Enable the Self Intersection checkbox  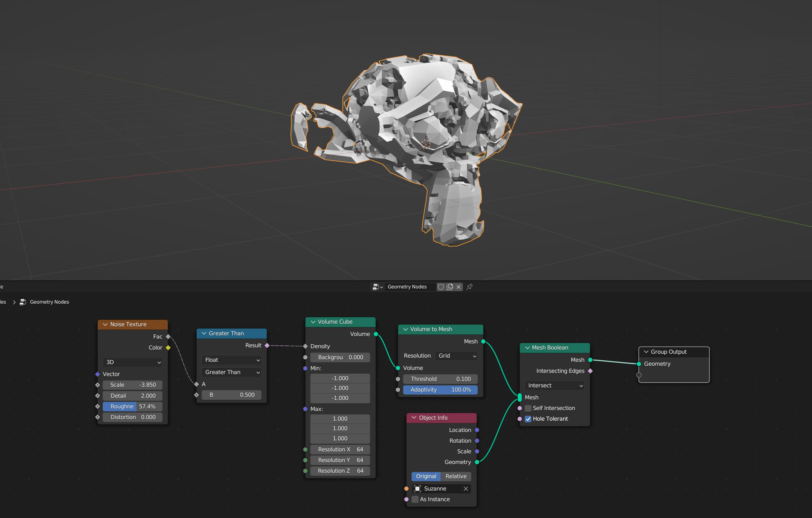(x=528, y=408)
